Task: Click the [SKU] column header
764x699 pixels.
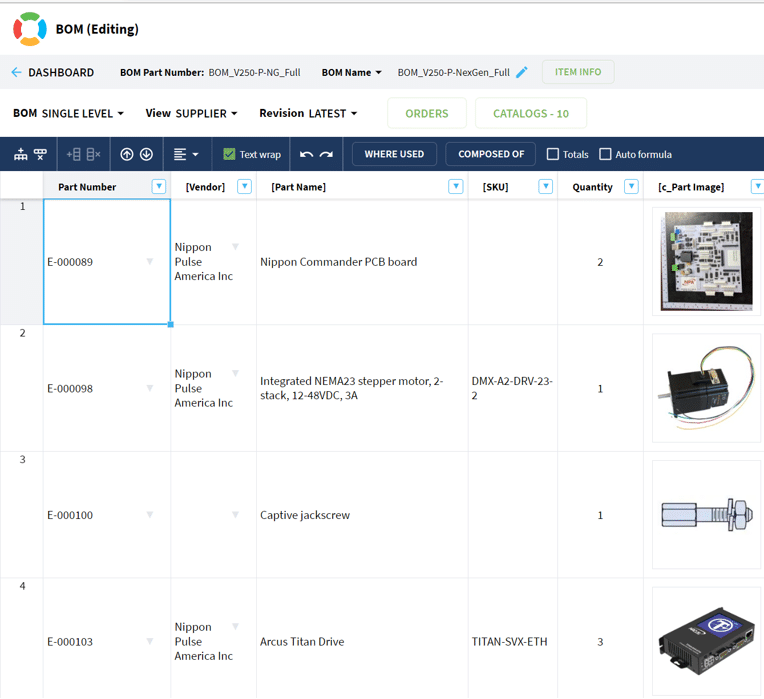Action: (495, 187)
